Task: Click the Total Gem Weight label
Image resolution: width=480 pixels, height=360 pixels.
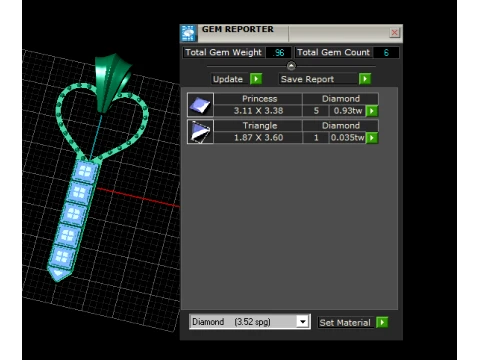Action: [x=224, y=53]
